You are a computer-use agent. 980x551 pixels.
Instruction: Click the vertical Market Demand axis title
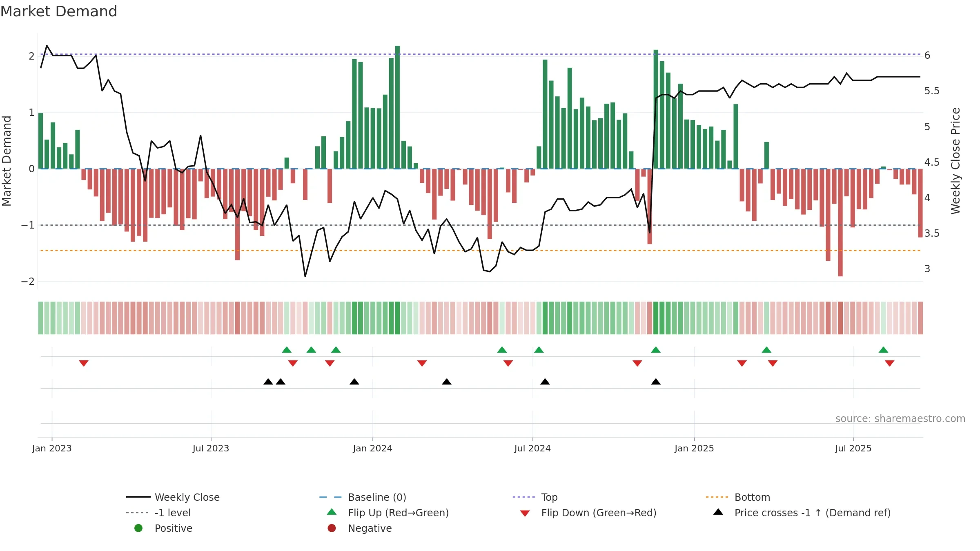pyautogui.click(x=7, y=161)
